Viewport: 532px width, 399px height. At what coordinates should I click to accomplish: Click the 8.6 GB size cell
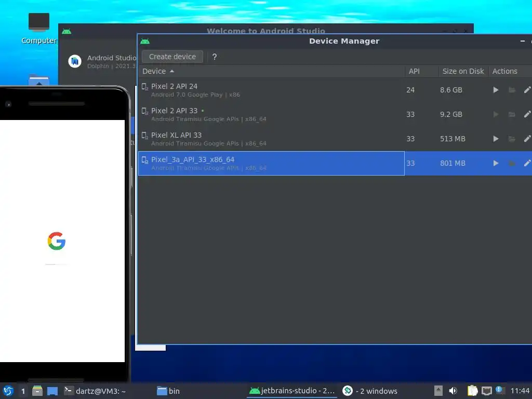[451, 90]
